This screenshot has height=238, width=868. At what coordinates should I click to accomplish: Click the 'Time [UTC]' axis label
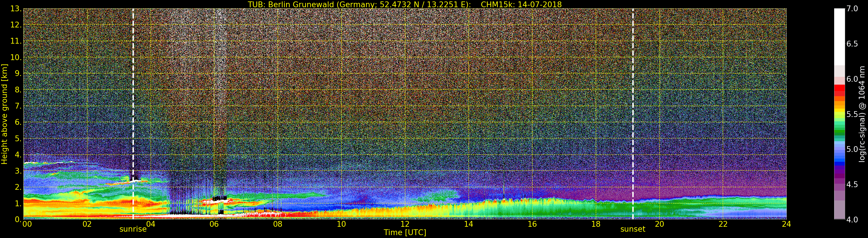pos(405,233)
